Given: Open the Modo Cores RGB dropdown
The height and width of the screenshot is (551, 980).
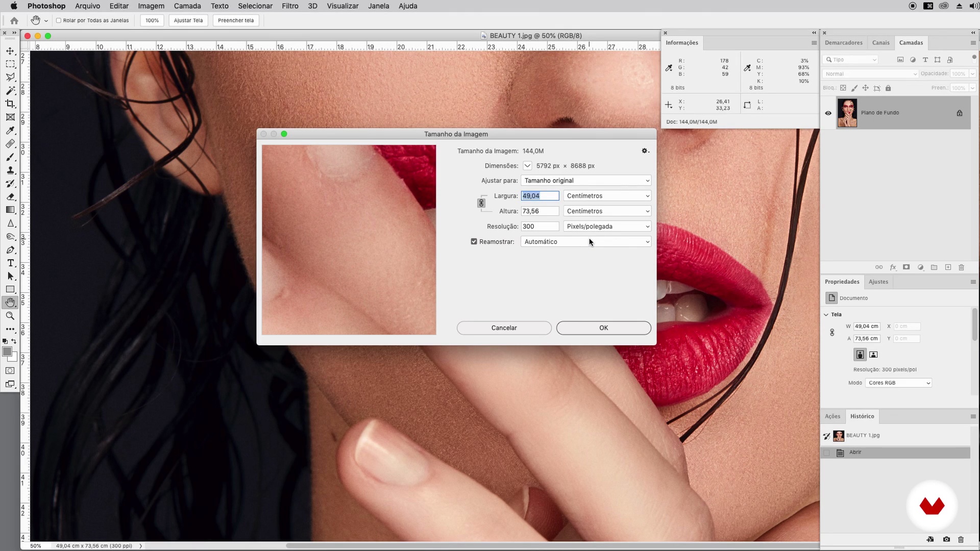Looking at the screenshot, I should point(898,383).
